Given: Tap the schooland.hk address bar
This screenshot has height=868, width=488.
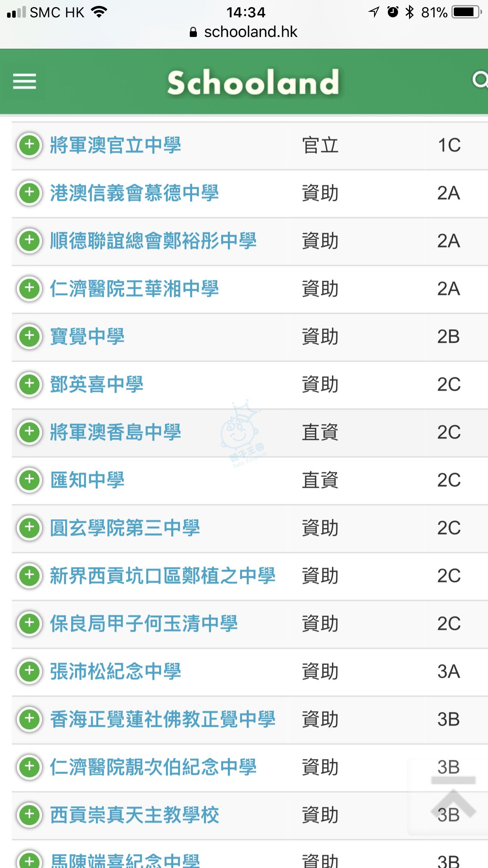Looking at the screenshot, I should click(x=251, y=32).
